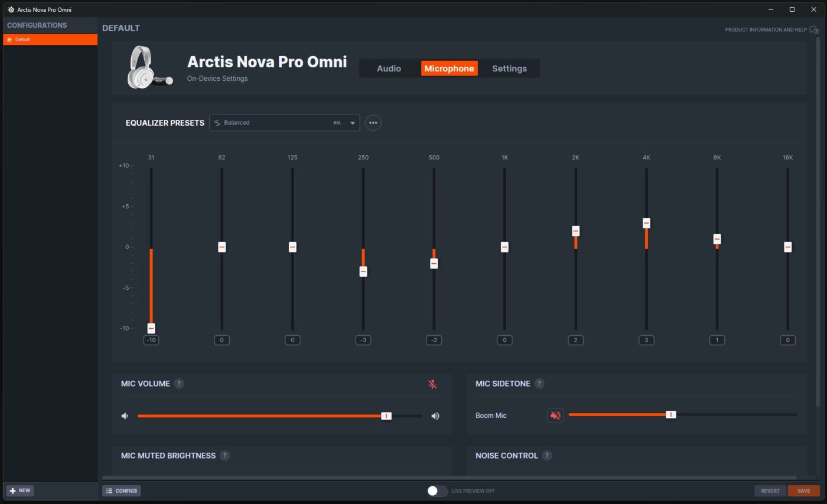Viewport: 827px width, 504px height.
Task: Click the headset product image
Action: tap(150, 68)
